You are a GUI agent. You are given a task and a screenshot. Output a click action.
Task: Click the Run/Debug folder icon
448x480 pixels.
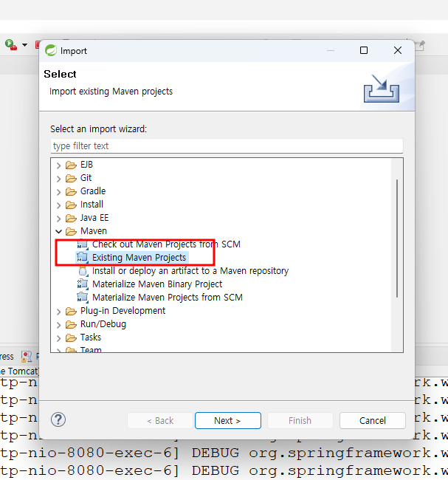71,324
